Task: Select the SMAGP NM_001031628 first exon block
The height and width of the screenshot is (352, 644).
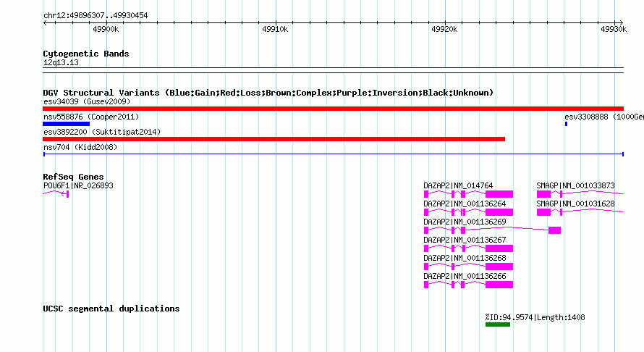Action: [543, 212]
